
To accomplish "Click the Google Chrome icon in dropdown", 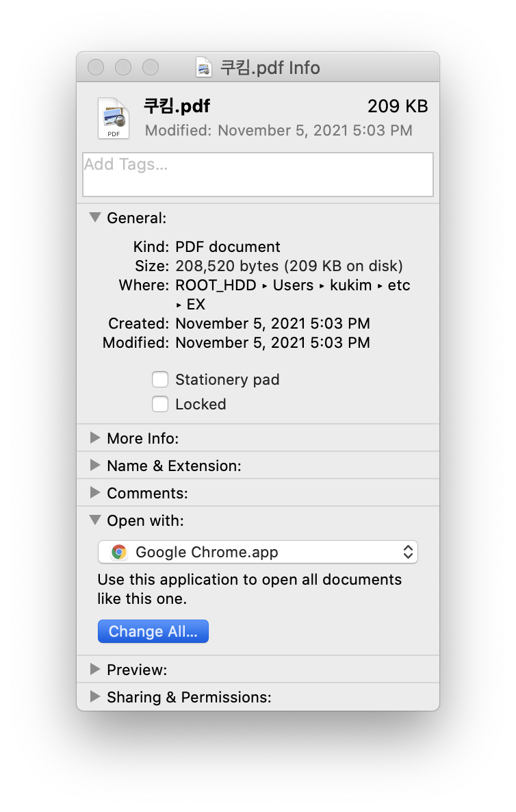I will tap(119, 552).
